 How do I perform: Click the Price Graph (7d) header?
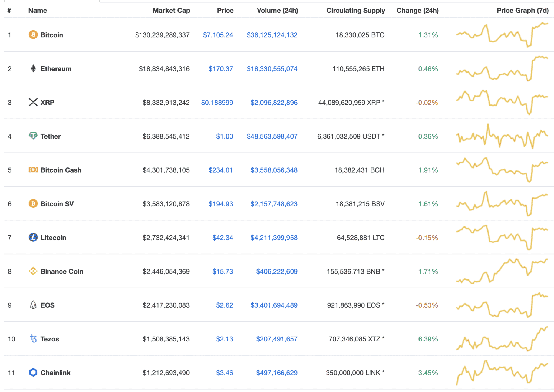point(523,11)
